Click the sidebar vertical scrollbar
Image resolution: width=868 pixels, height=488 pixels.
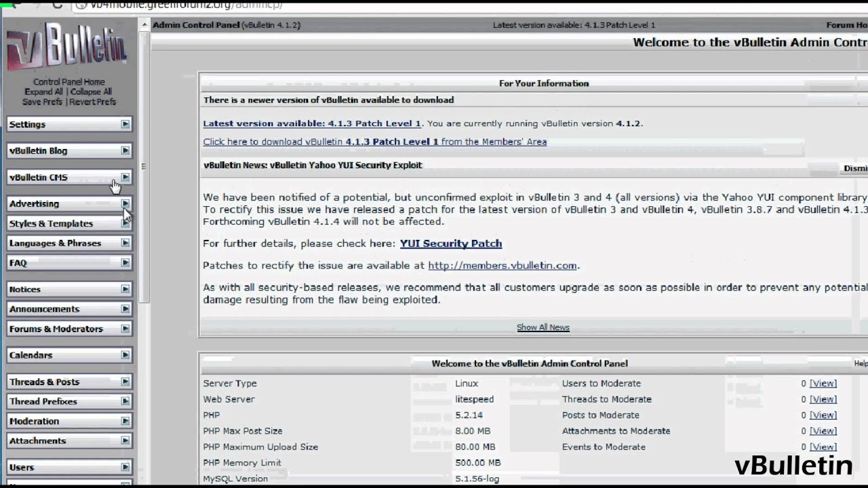pyautogui.click(x=144, y=166)
